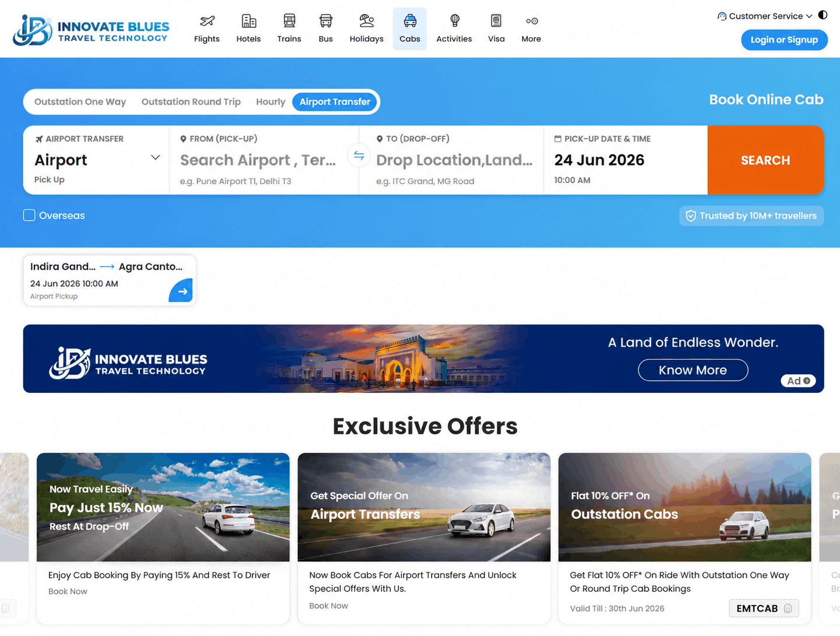This screenshot has height=636, width=840.
Task: Click the 'Airport Pickup' label on recent card
Action: [54, 296]
